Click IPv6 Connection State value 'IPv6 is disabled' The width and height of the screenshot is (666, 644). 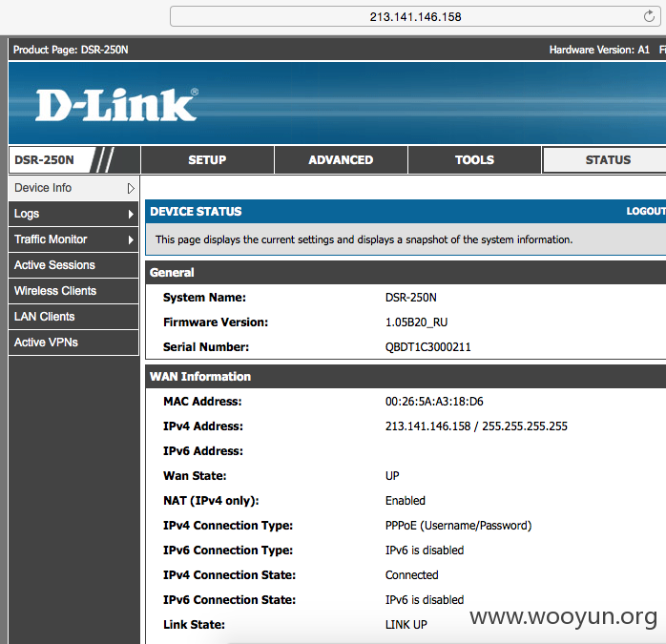pyautogui.click(x=425, y=600)
